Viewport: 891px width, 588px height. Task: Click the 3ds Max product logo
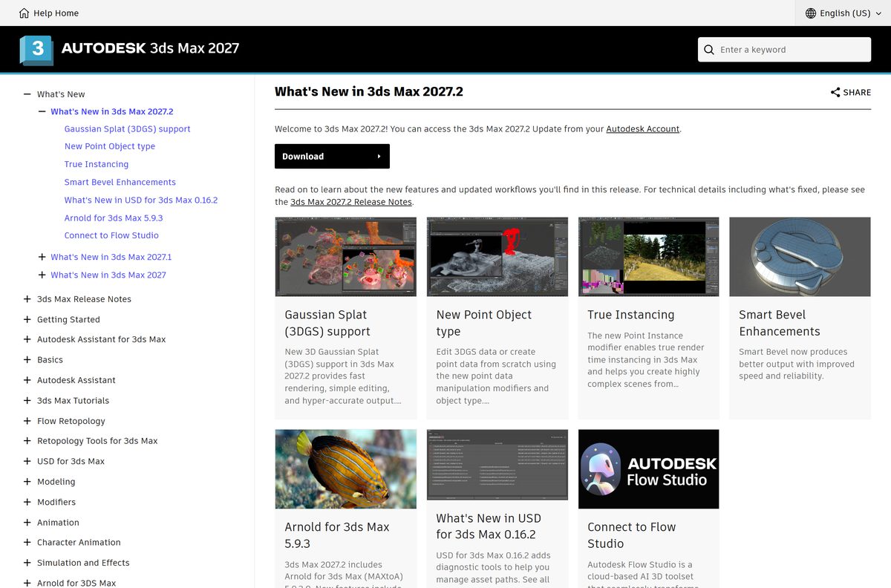36,50
